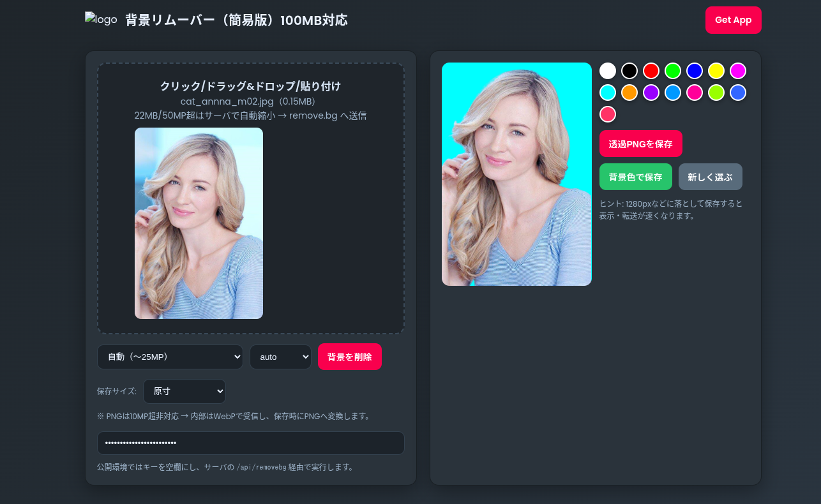Select the yellow background swatch
Viewport: 821px width, 504px height.
pyautogui.click(x=716, y=71)
